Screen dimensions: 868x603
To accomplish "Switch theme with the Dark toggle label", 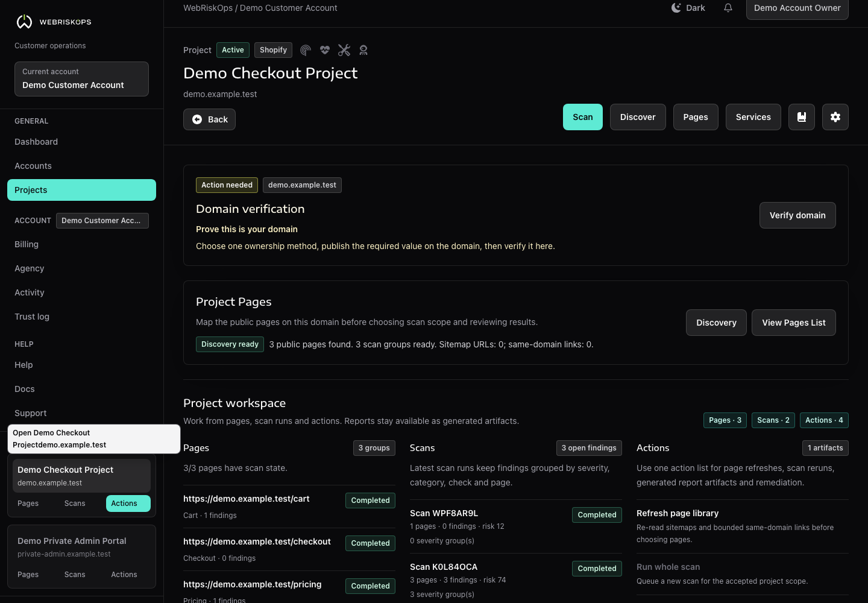I will click(696, 8).
